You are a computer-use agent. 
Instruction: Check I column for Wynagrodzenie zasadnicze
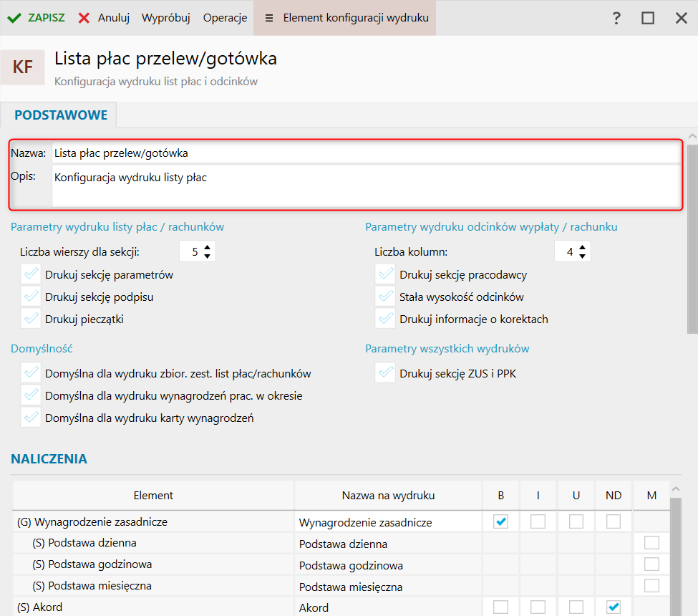click(538, 521)
